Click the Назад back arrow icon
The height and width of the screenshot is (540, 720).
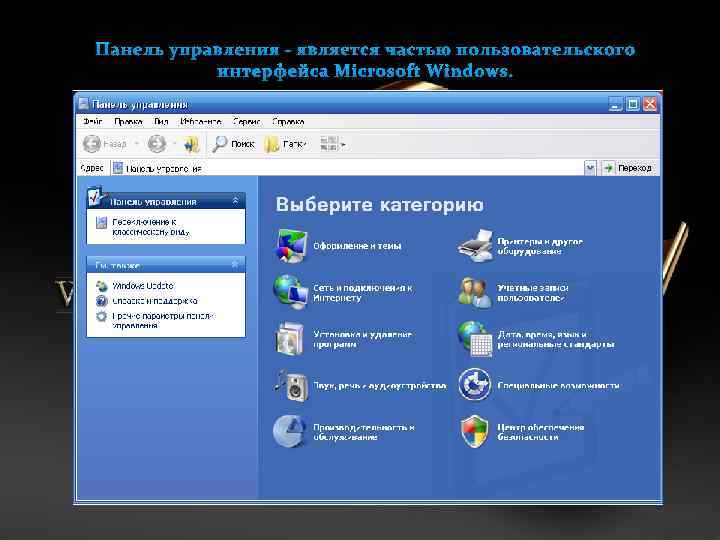[x=92, y=144]
